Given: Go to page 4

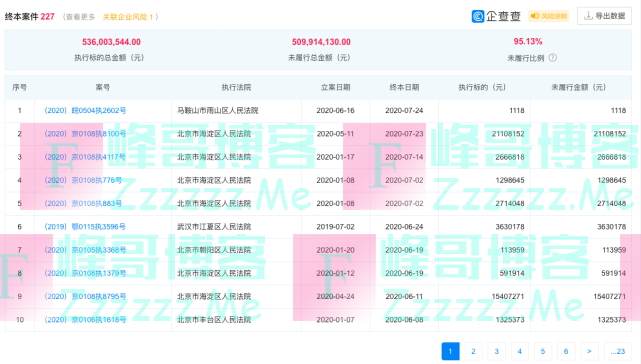Looking at the screenshot, I should (x=520, y=351).
